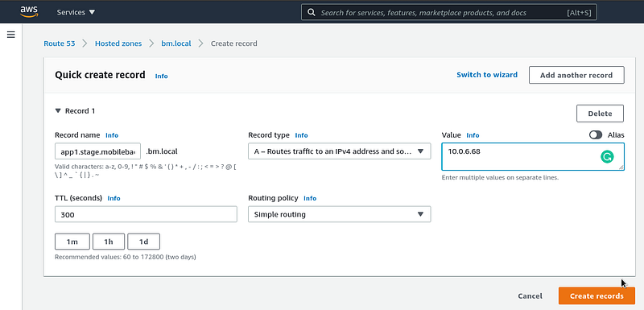Open Record name Info link
Viewport: 644px width, 310px height.
pos(112,135)
